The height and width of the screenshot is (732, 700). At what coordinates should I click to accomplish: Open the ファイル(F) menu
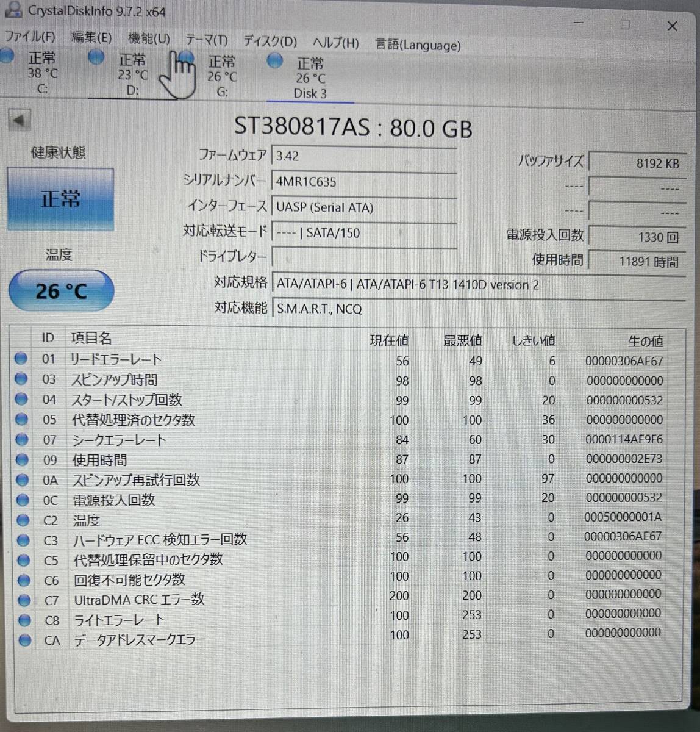tap(30, 37)
